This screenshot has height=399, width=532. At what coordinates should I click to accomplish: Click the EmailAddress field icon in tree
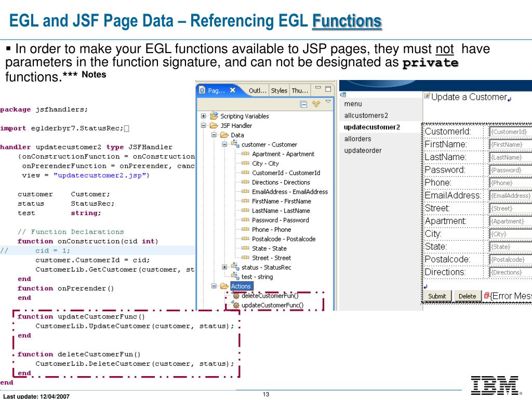pyautogui.click(x=245, y=192)
